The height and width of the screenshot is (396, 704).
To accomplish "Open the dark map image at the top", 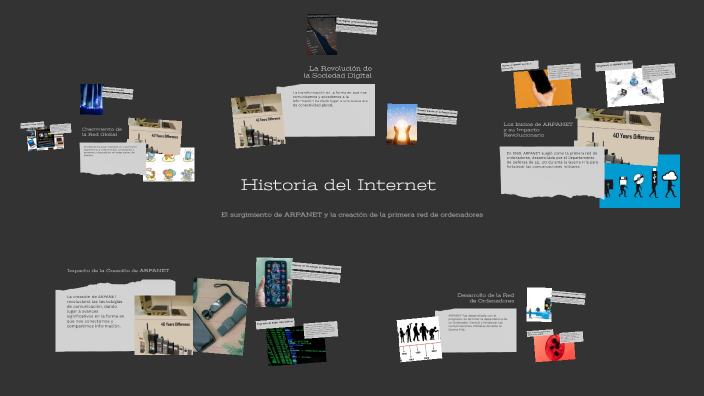I will [322, 35].
